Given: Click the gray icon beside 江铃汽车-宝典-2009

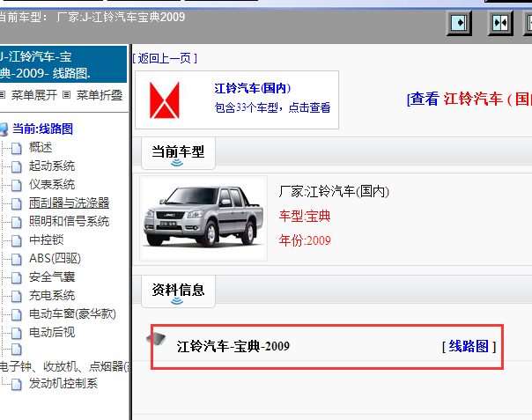Looking at the screenshot, I should point(156,338).
